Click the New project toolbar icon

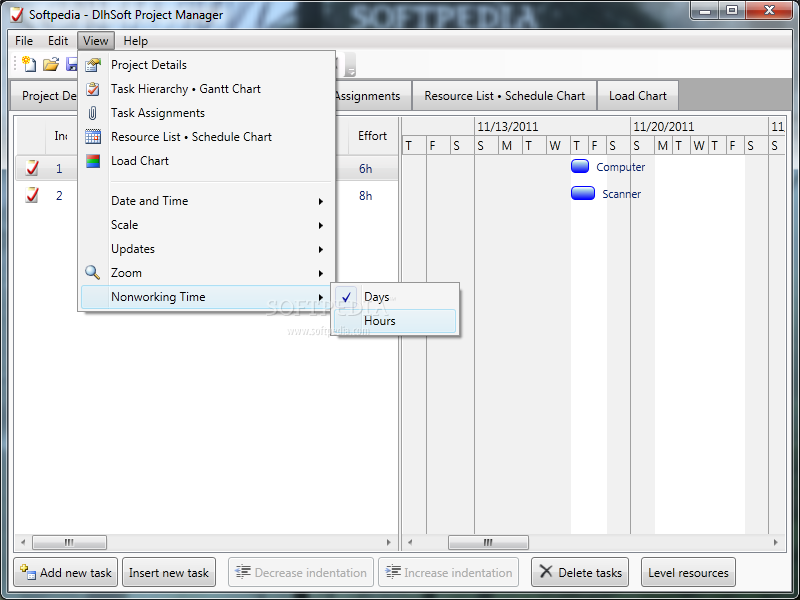[29, 64]
